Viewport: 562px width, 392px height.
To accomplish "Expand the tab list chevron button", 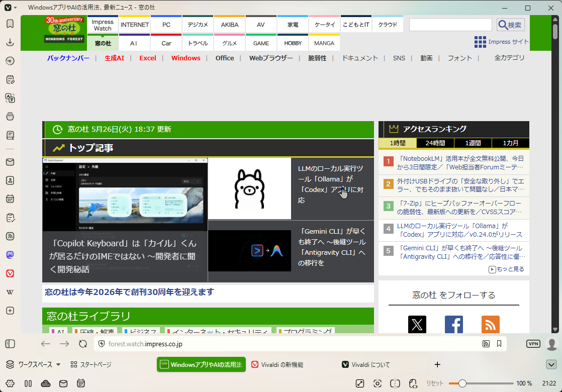I will pyautogui.click(x=551, y=365).
